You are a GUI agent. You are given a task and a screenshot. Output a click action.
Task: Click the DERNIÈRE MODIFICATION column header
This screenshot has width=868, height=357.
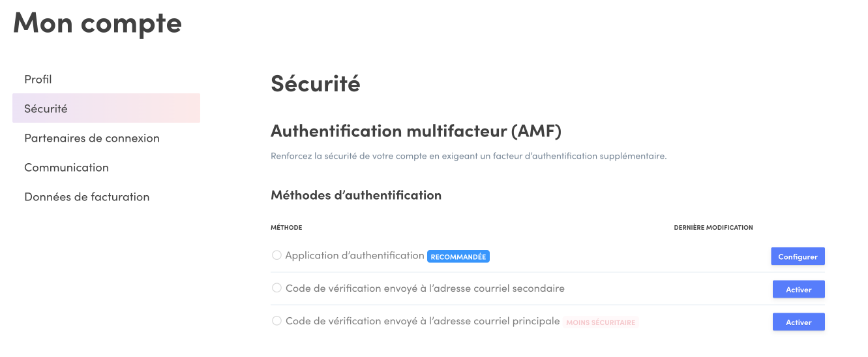pos(713,228)
